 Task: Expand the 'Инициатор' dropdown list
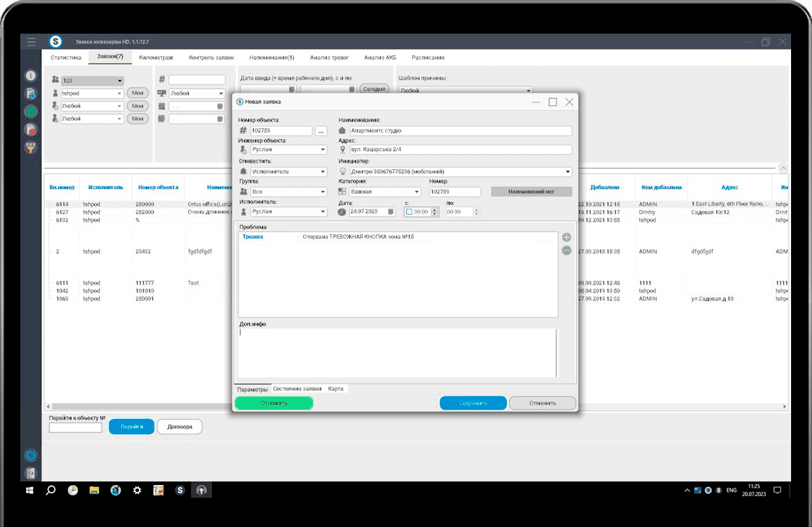(x=567, y=171)
